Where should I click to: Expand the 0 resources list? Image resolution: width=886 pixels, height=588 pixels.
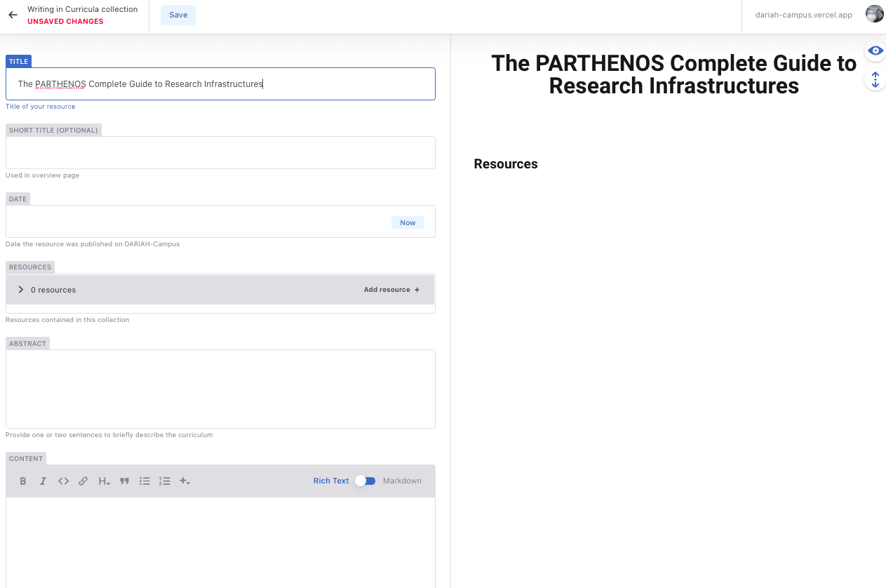21,290
